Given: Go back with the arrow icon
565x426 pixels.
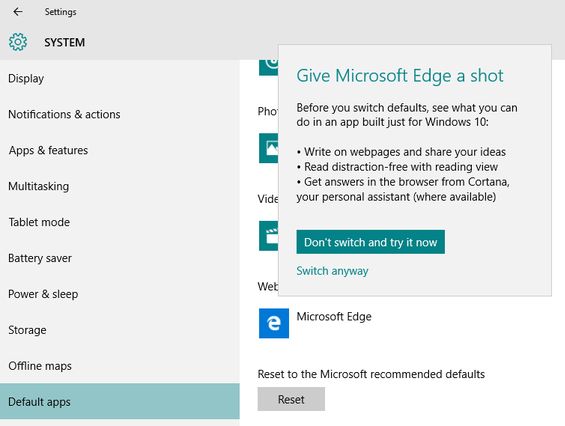Looking at the screenshot, I should (18, 12).
